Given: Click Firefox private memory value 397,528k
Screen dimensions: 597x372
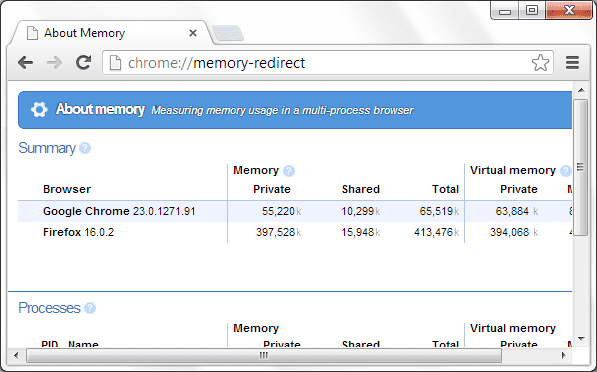Looking at the screenshot, I should point(279,232).
